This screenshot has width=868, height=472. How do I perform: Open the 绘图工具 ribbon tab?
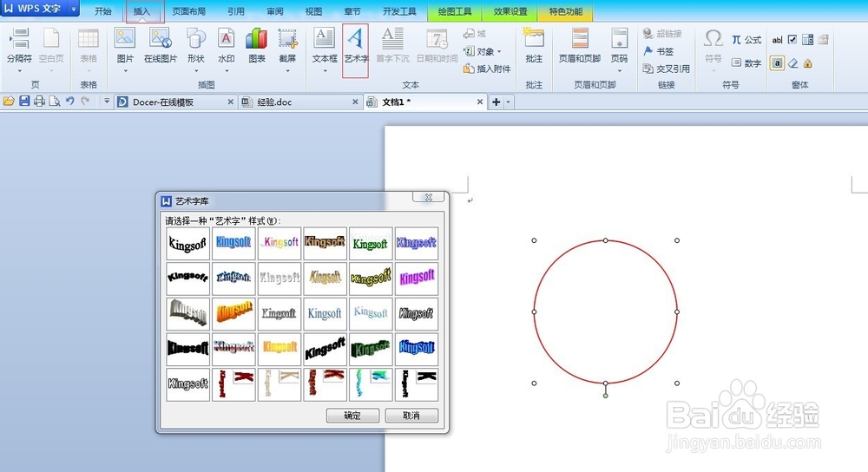coord(455,11)
